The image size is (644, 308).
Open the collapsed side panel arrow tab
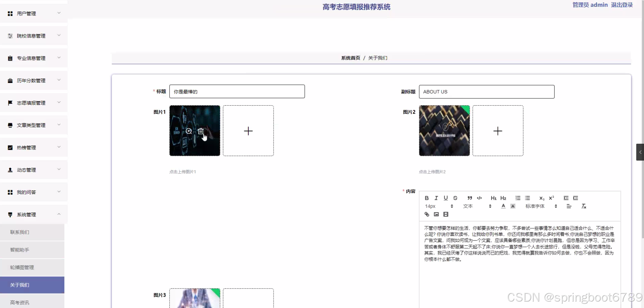(640, 152)
